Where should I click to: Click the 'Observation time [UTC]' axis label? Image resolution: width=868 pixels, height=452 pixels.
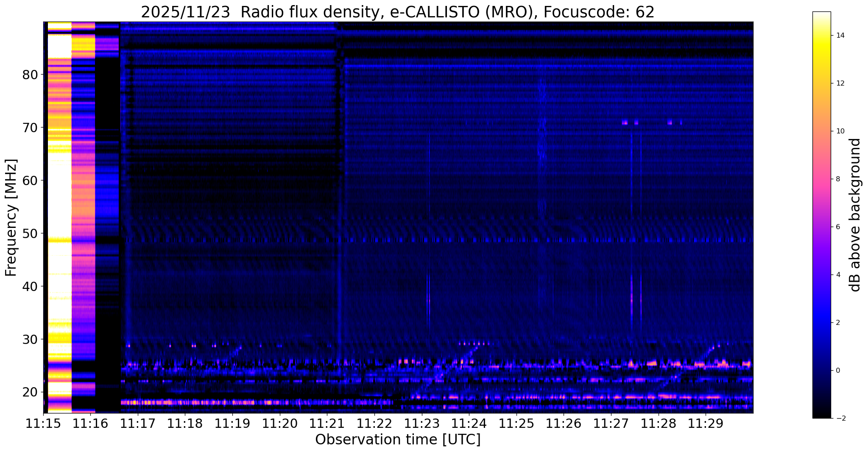398,440
